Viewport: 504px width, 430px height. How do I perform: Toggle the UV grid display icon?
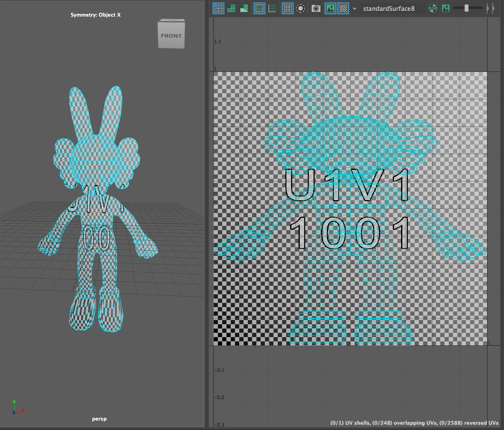[x=288, y=8]
